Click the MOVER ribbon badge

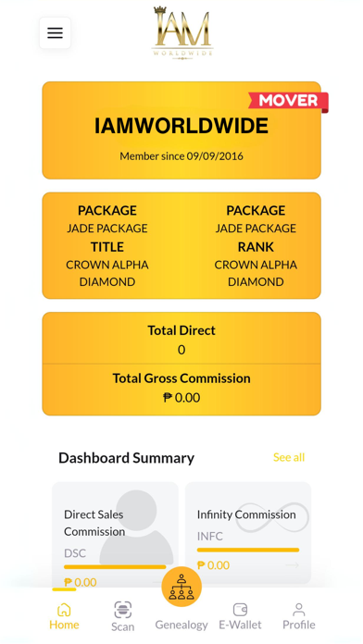point(289,101)
